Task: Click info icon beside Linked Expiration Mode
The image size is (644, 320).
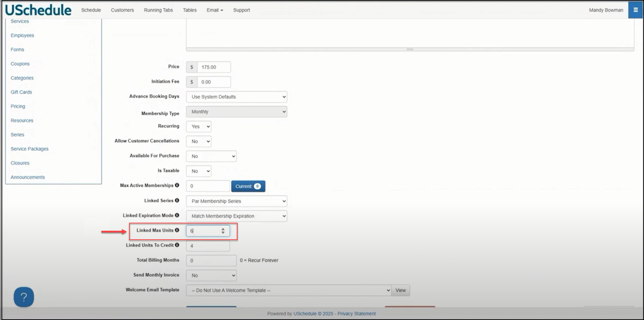Action: pos(177,215)
